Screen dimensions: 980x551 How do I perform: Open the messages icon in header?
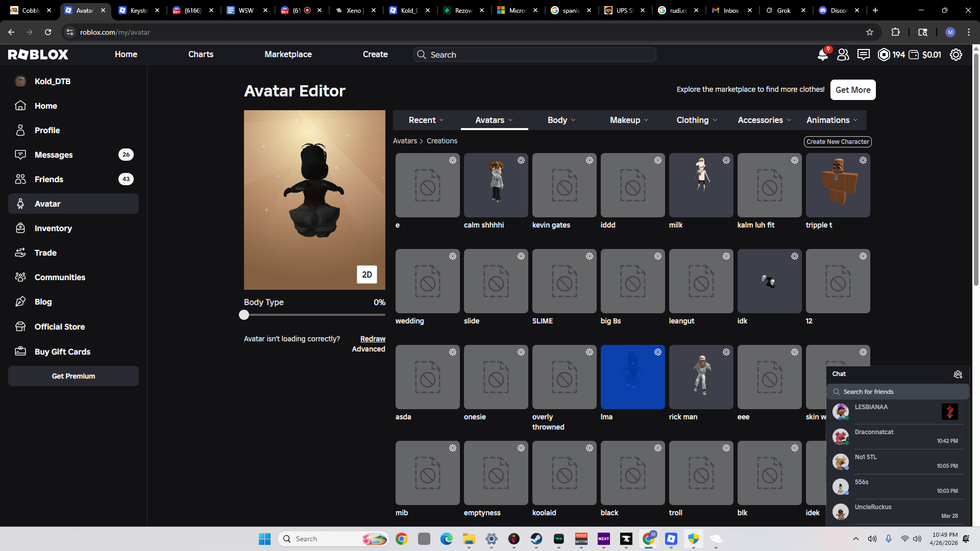coord(864,55)
